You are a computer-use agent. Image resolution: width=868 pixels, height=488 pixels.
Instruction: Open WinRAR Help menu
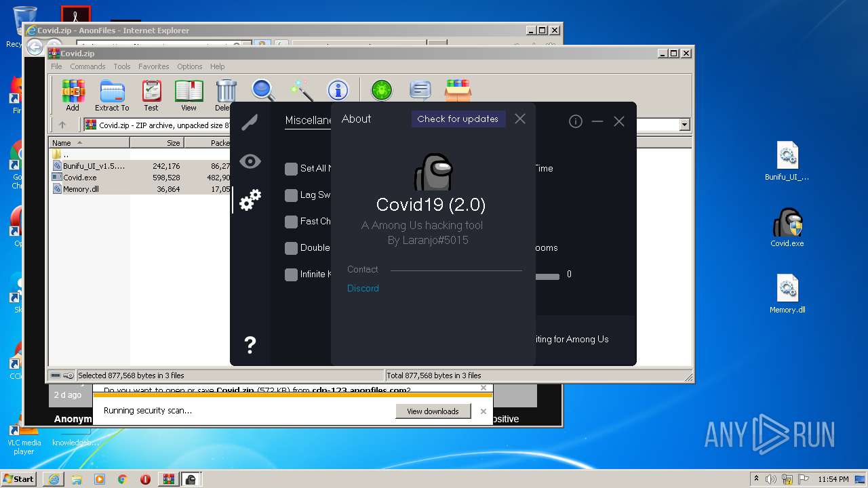click(217, 66)
